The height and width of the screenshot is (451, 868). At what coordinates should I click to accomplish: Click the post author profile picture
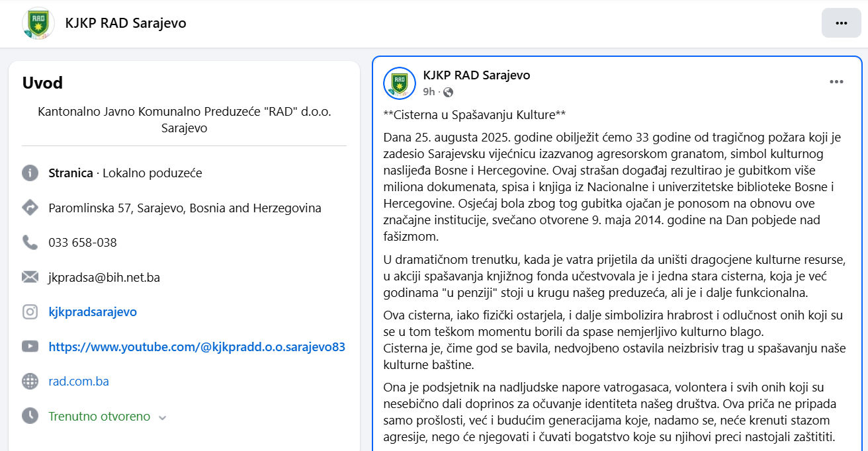tap(400, 83)
